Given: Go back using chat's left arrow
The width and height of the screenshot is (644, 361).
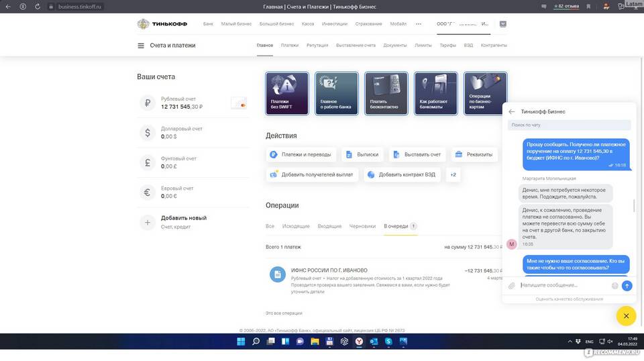Looking at the screenshot, I should pos(512,112).
